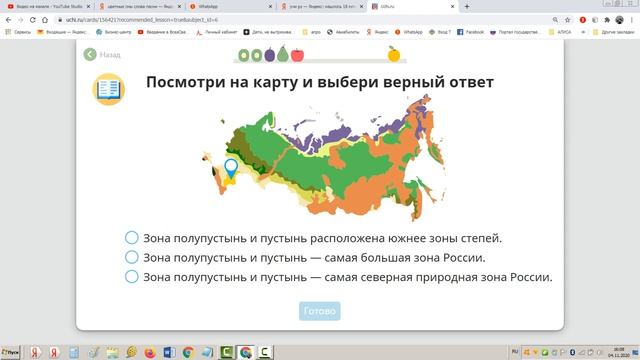The height and width of the screenshot is (360, 640).
Task: Open the red extension icon
Action: pyautogui.click(x=582, y=20)
